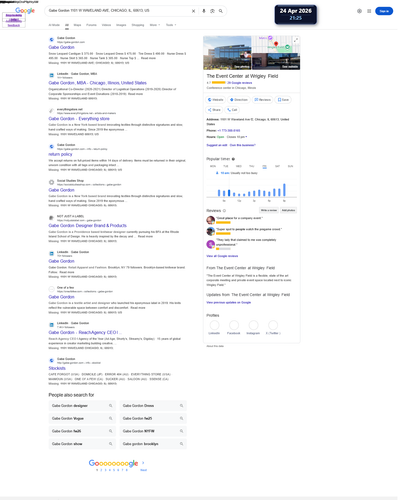Click 'Suggest an edit' link
Viewport: 402px width, 500px height.
click(217, 145)
